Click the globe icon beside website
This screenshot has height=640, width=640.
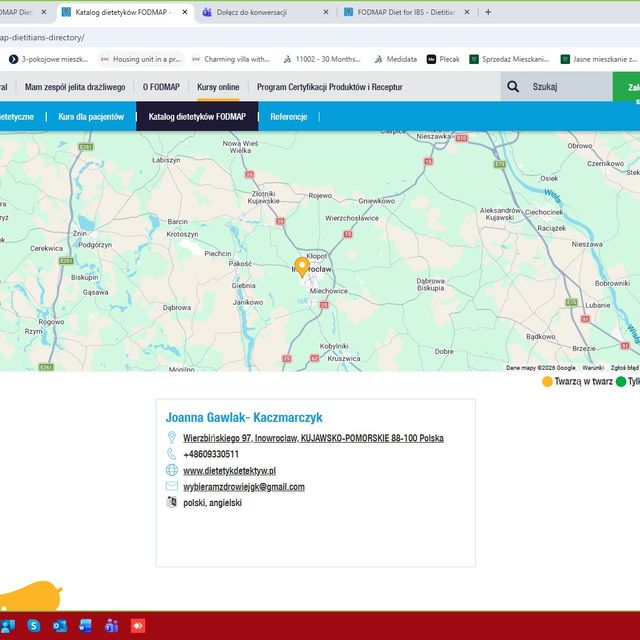point(172,470)
